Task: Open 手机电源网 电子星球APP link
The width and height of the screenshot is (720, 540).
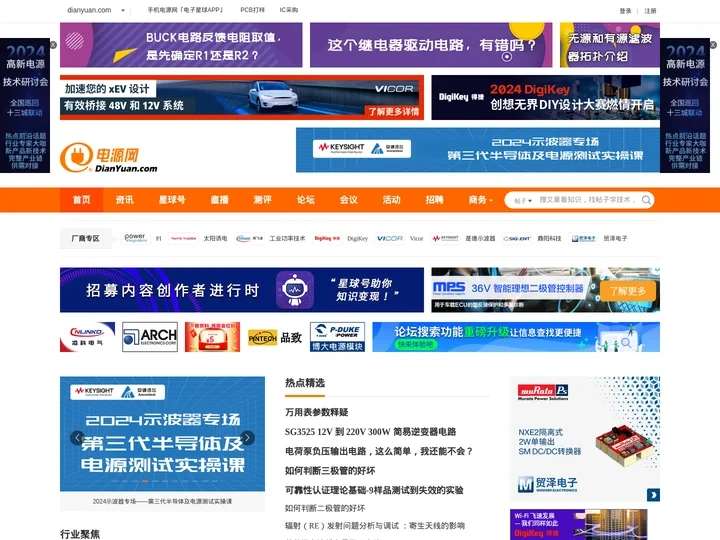Action: pyautogui.click(x=185, y=10)
